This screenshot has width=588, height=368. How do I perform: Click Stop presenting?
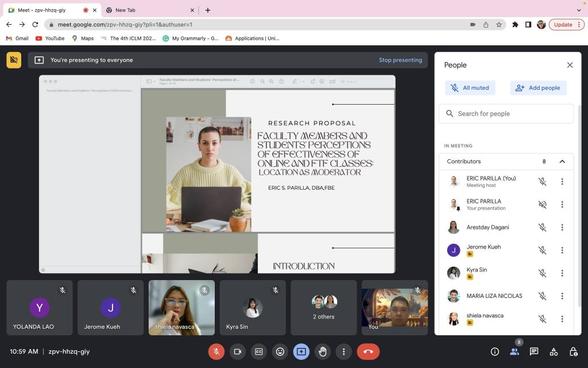pyautogui.click(x=400, y=60)
